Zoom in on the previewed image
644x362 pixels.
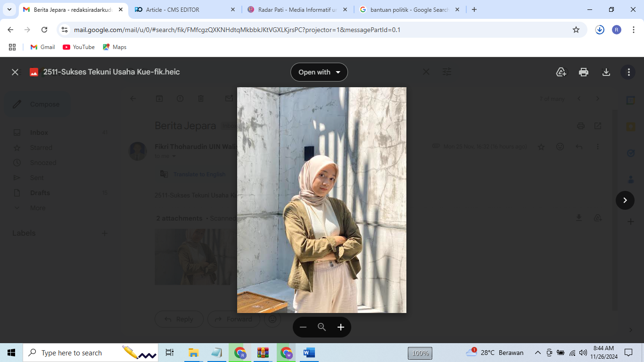(341, 327)
